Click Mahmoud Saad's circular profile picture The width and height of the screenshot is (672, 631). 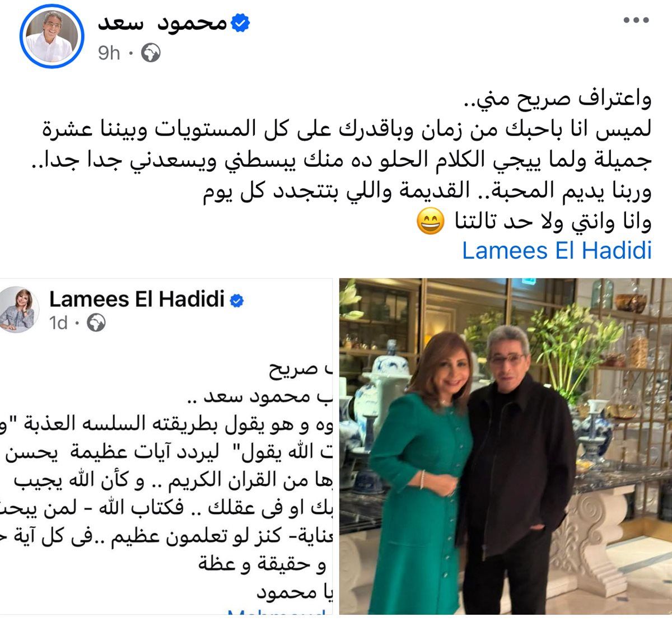(x=52, y=37)
